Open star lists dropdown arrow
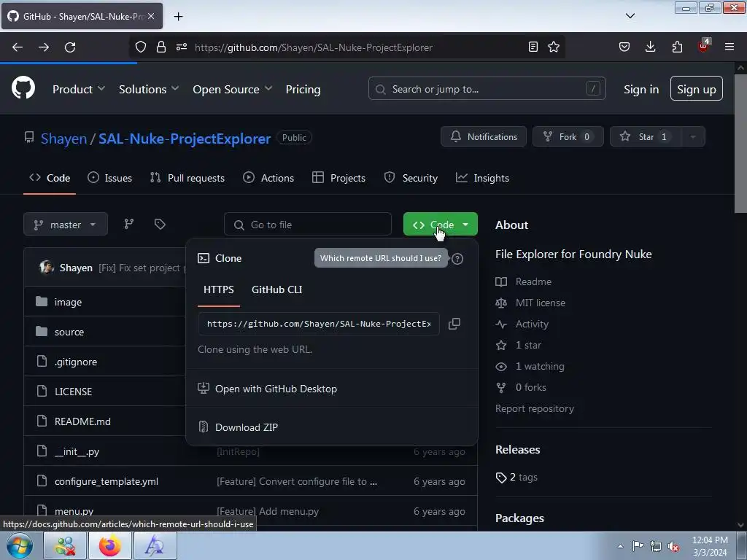Viewport: 747px width, 560px height. [693, 136]
